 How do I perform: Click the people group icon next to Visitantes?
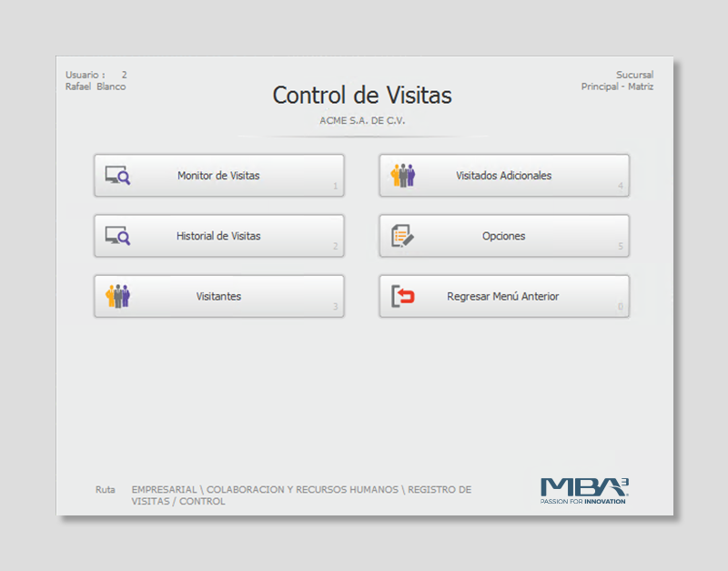[x=117, y=296]
